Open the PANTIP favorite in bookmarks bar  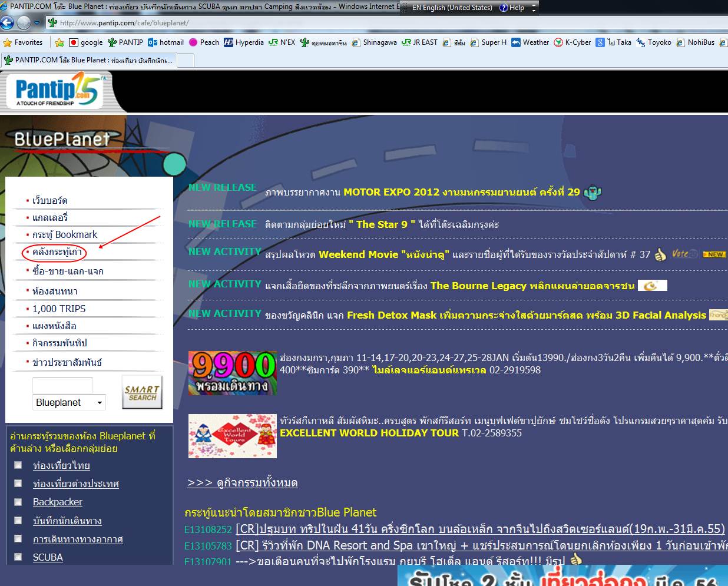coord(125,42)
